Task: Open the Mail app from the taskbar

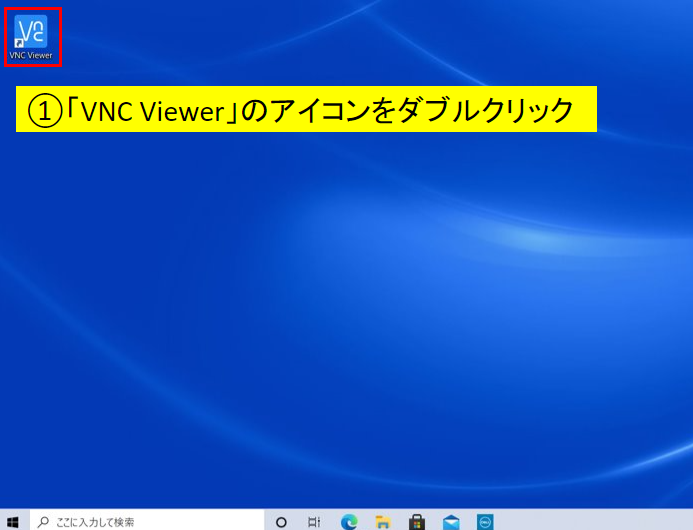Action: (451, 521)
